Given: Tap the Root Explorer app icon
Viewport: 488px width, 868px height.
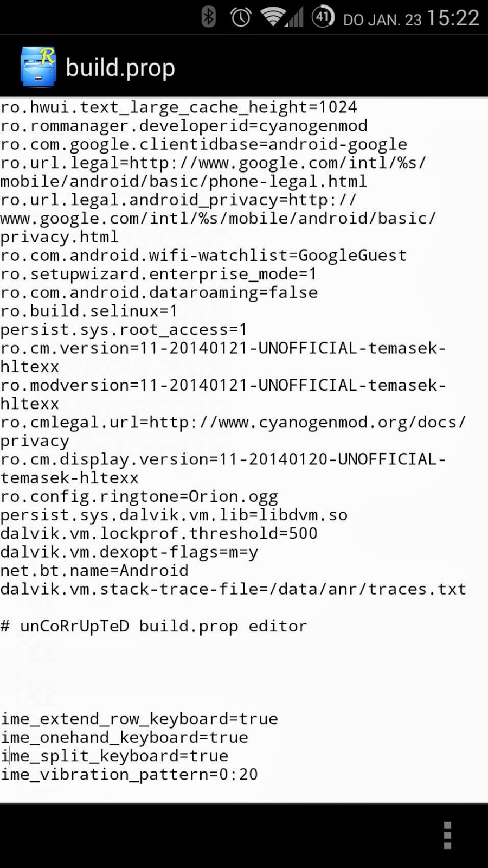Looking at the screenshot, I should point(38,67).
